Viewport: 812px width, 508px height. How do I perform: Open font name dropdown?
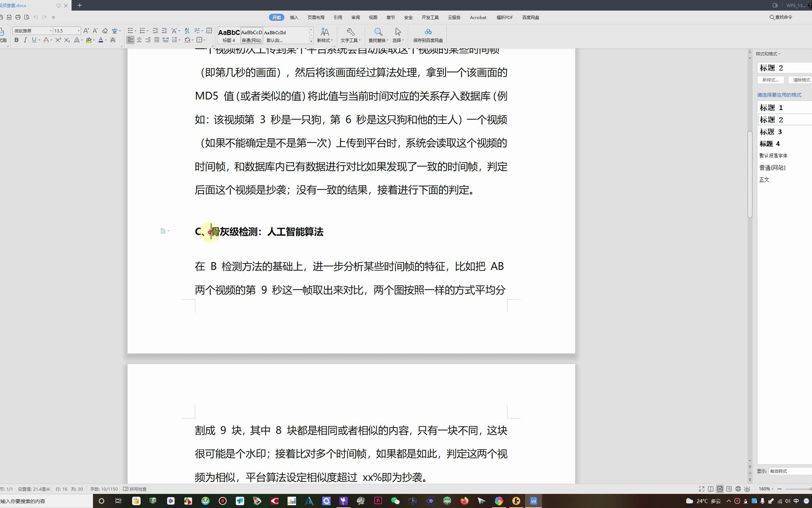pyautogui.click(x=51, y=31)
